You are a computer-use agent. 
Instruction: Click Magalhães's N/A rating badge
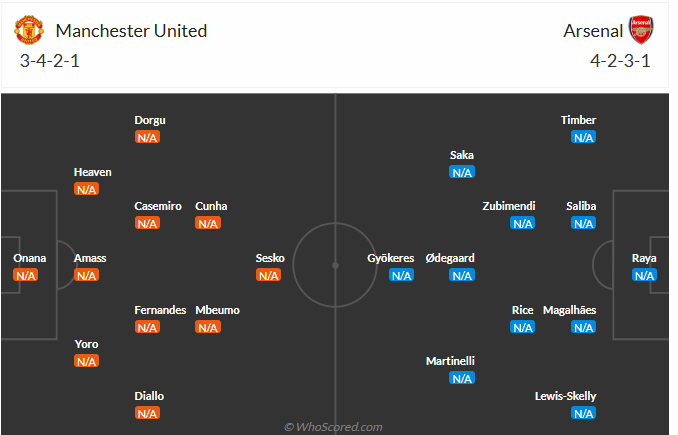583,327
